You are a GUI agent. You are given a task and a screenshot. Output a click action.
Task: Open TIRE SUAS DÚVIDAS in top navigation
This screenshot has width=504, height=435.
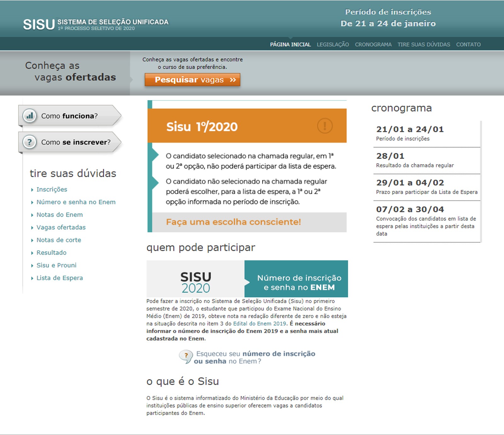(423, 44)
